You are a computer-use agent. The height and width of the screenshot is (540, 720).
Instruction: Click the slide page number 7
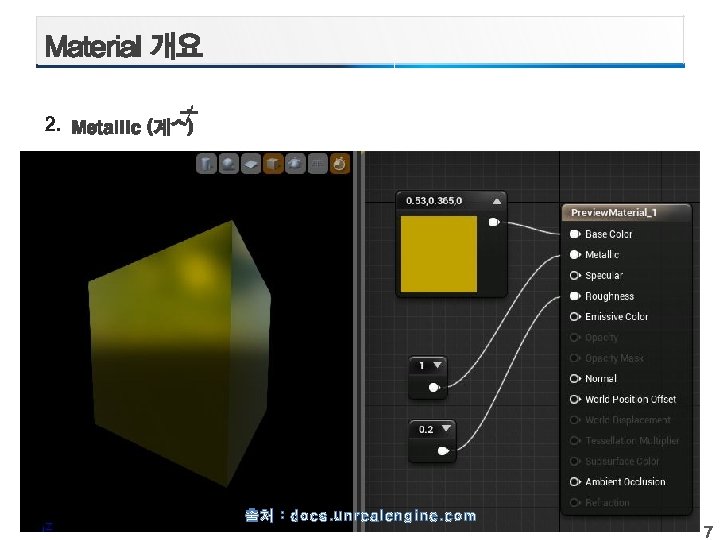click(x=709, y=532)
